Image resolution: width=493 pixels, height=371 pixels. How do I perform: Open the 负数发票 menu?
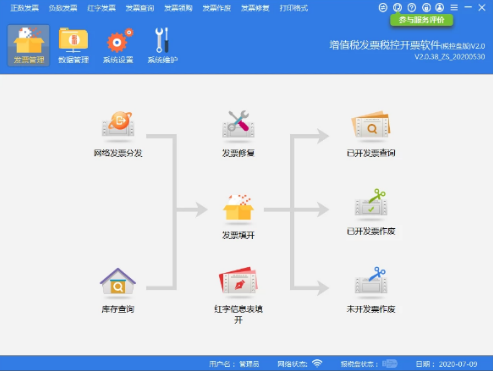pos(63,8)
